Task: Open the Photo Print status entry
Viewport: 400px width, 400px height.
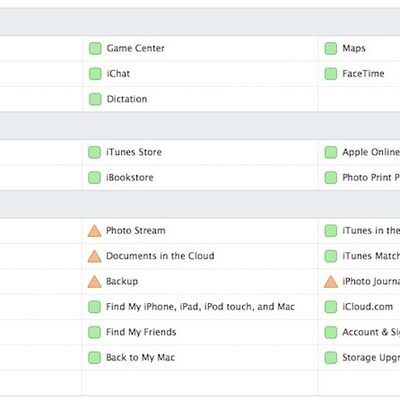Action: tap(371, 177)
